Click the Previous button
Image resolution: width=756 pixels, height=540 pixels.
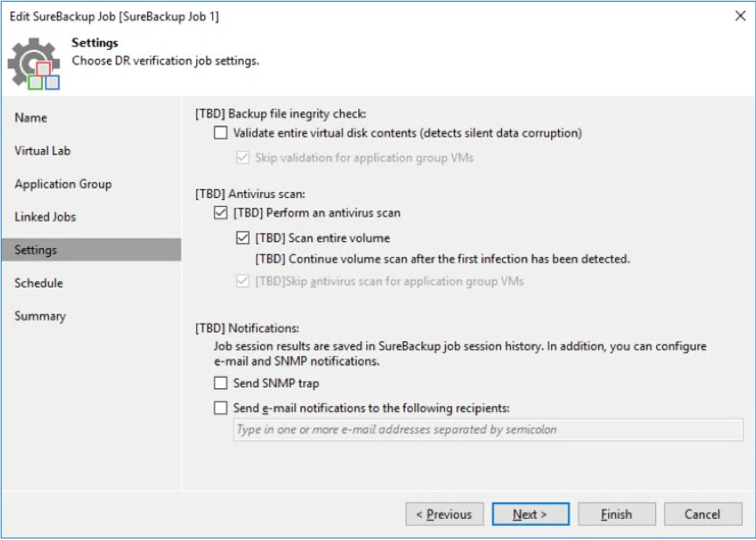pyautogui.click(x=444, y=515)
